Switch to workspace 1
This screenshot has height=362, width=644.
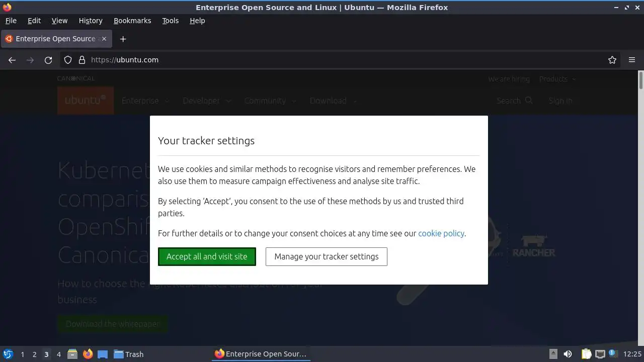point(22,354)
